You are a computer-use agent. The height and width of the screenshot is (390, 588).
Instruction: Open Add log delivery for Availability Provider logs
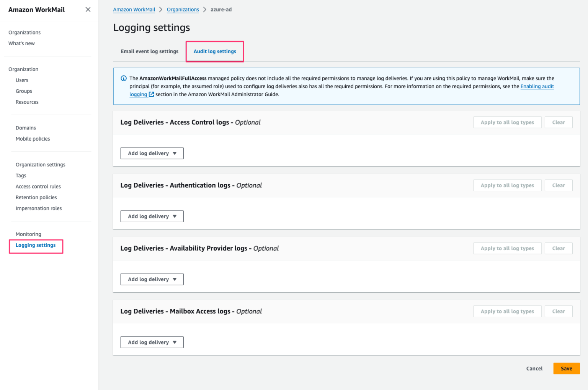point(152,279)
